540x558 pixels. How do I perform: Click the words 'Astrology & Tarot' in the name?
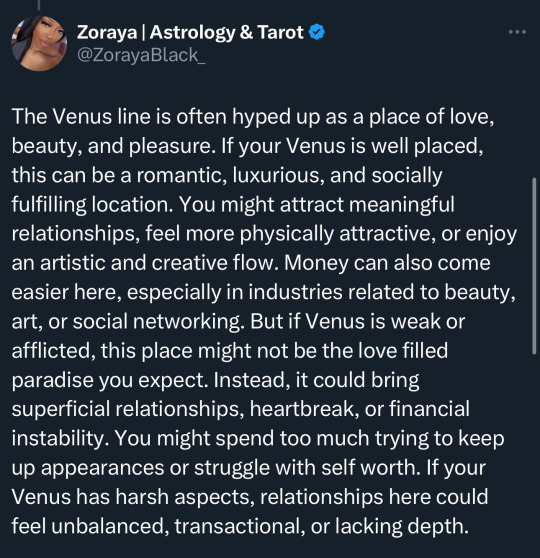[226, 32]
